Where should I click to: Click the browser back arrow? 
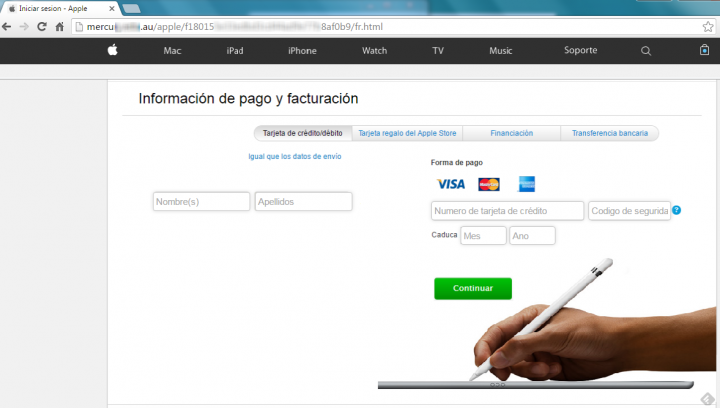7,27
